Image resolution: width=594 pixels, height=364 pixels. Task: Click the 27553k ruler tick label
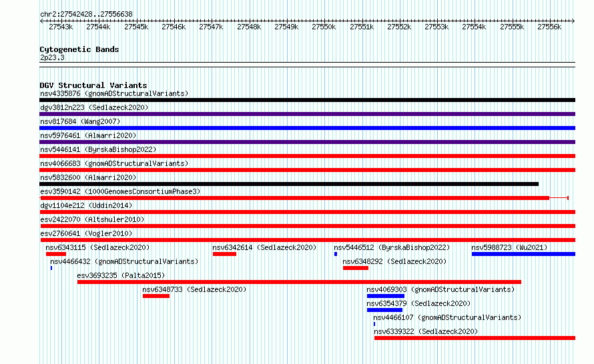tap(436, 27)
